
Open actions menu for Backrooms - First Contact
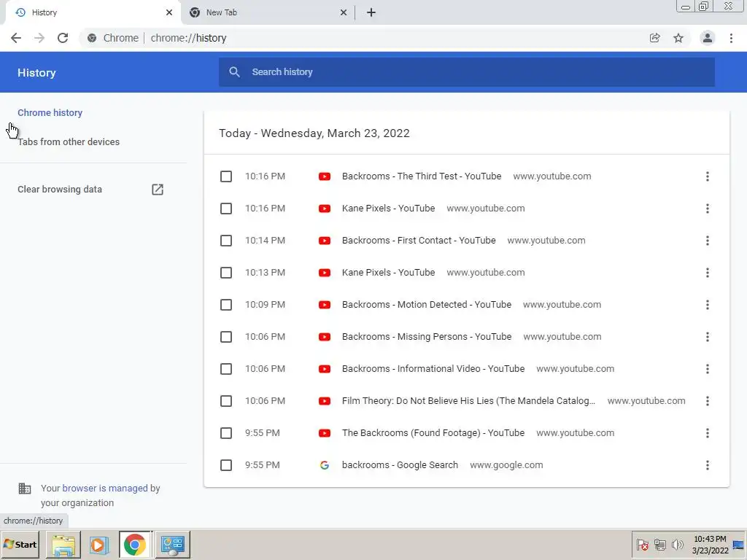pyautogui.click(x=708, y=241)
